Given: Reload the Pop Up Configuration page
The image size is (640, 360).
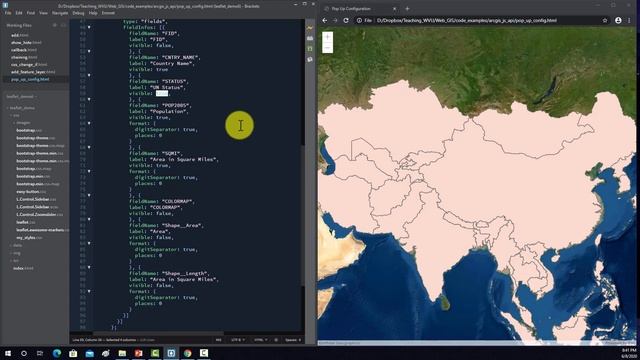Looking at the screenshot, I should [346, 20].
